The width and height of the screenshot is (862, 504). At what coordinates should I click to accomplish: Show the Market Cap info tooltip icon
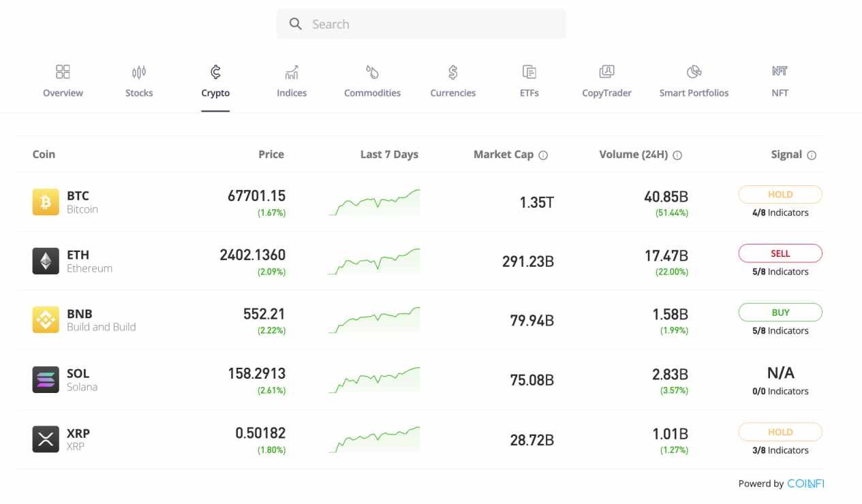543,155
